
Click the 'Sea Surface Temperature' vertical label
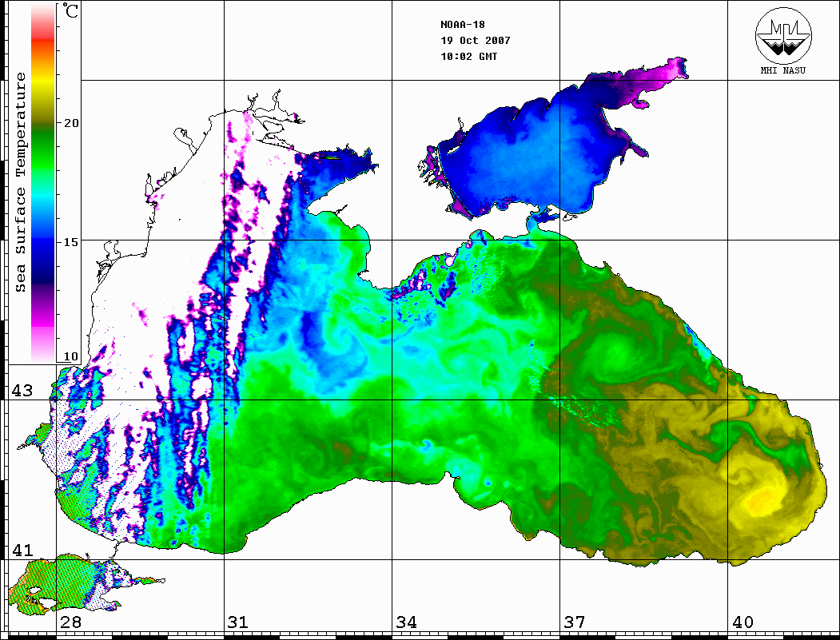pos(20,182)
